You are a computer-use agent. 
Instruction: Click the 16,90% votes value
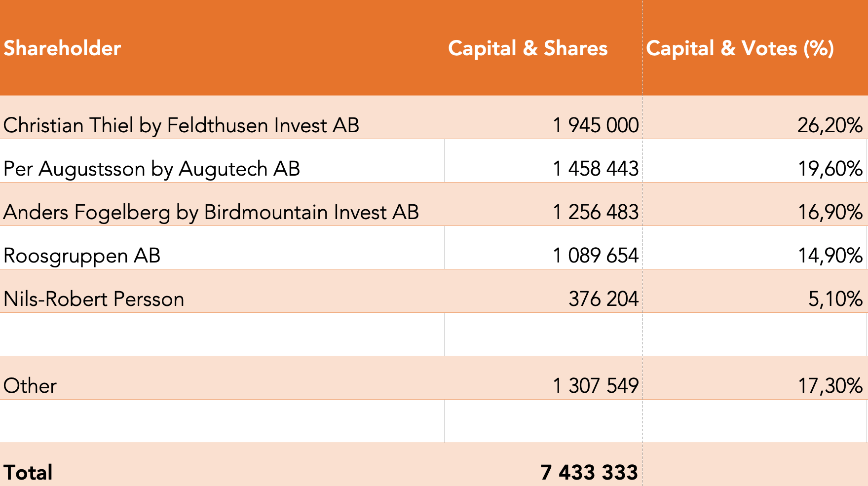tap(830, 212)
